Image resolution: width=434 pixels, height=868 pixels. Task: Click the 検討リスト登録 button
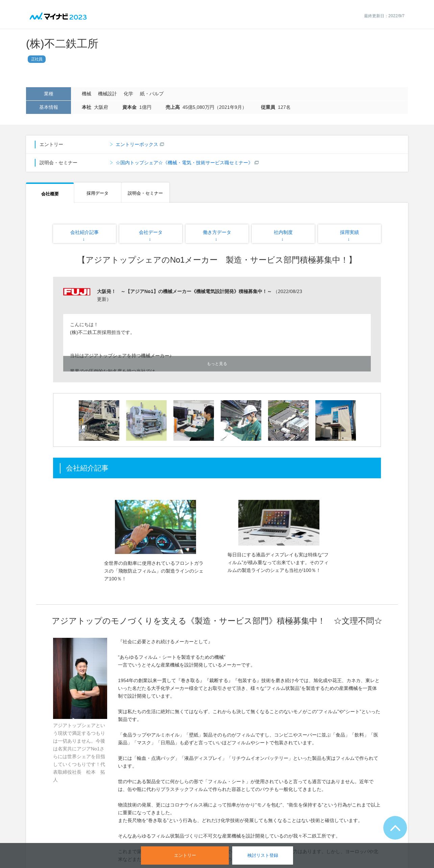(x=263, y=855)
